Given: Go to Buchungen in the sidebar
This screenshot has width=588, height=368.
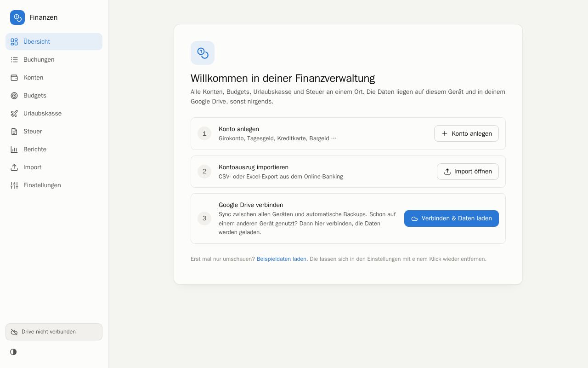Looking at the screenshot, I should coord(54,60).
